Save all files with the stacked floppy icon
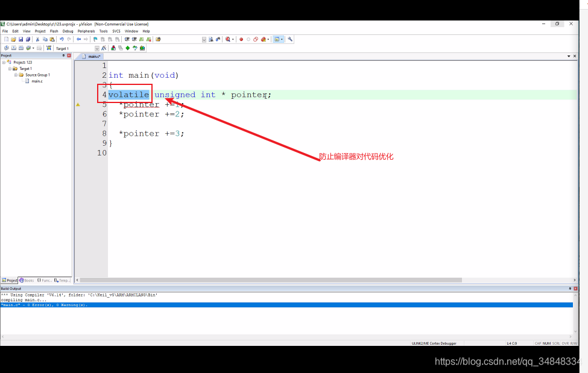Viewport: 588px width, 373px height. [x=28, y=39]
